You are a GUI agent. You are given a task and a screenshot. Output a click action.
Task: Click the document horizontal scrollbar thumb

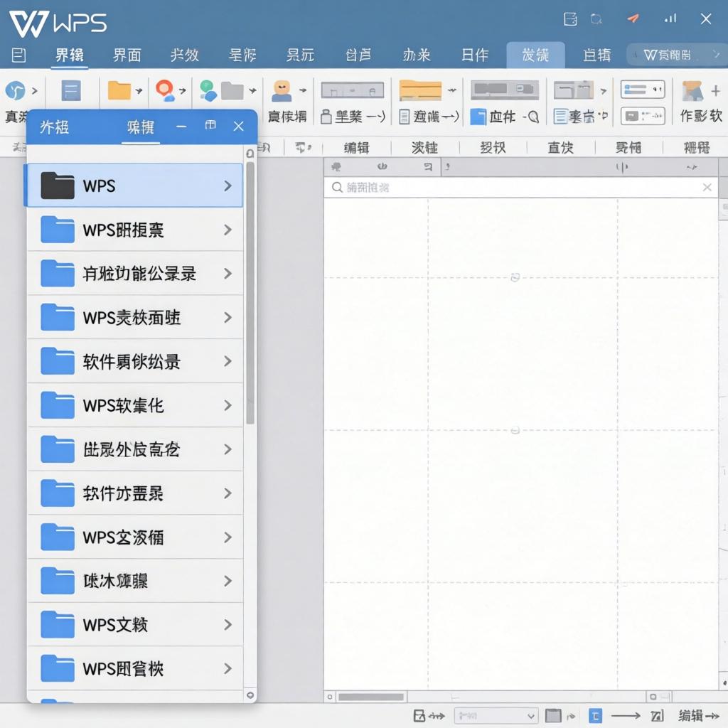pos(370,697)
